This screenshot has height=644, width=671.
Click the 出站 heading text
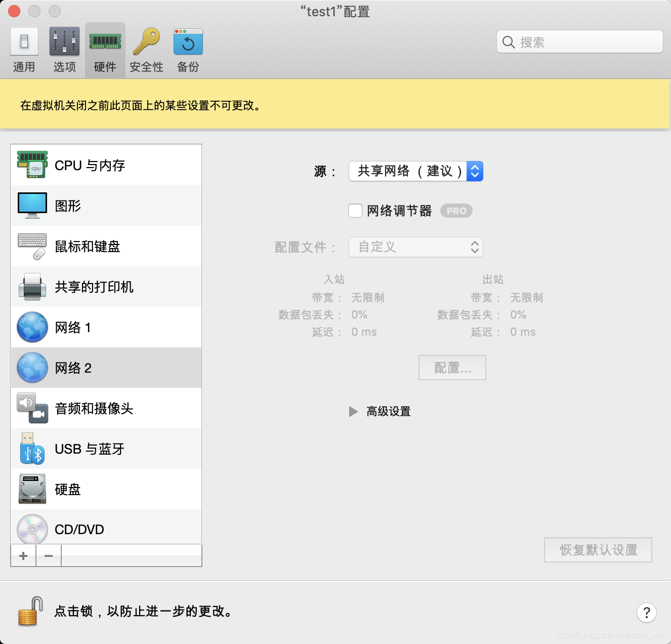tap(493, 279)
